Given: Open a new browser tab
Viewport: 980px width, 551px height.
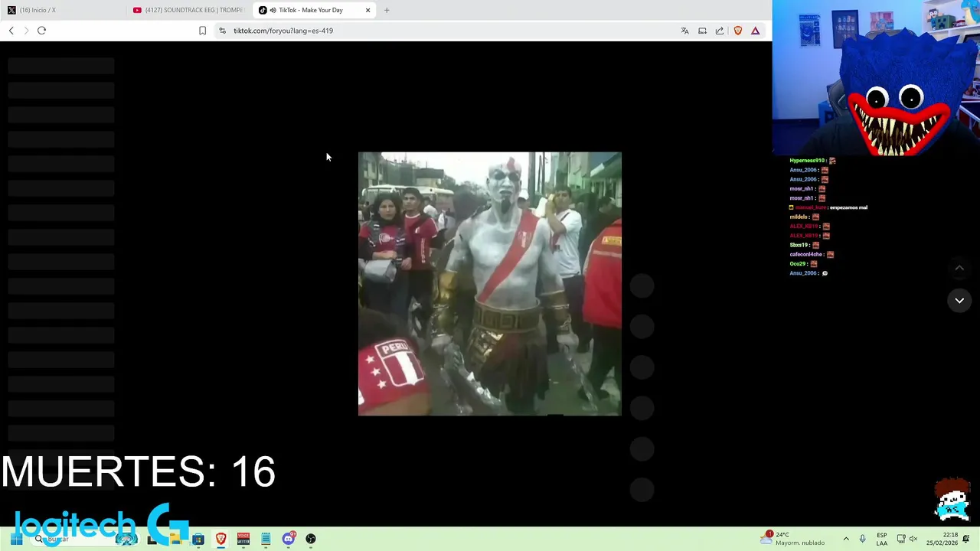Looking at the screenshot, I should (387, 10).
